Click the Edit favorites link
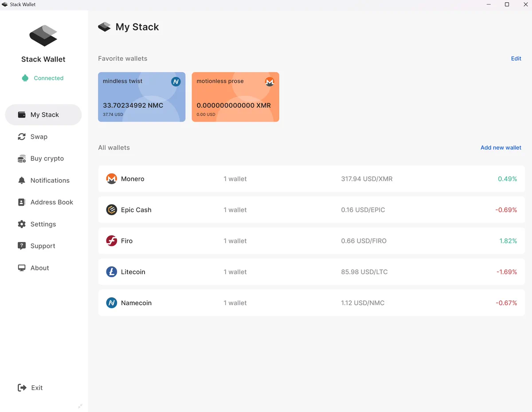 point(516,59)
